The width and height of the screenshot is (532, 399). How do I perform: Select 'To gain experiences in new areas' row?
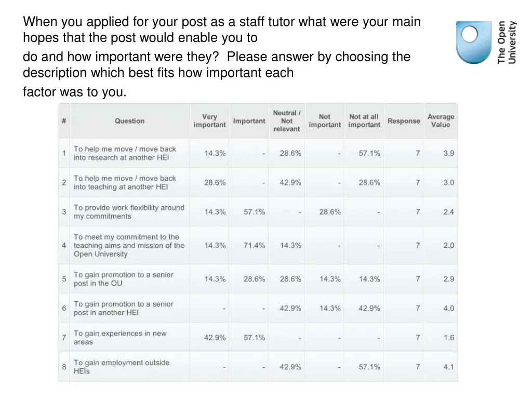258,338
